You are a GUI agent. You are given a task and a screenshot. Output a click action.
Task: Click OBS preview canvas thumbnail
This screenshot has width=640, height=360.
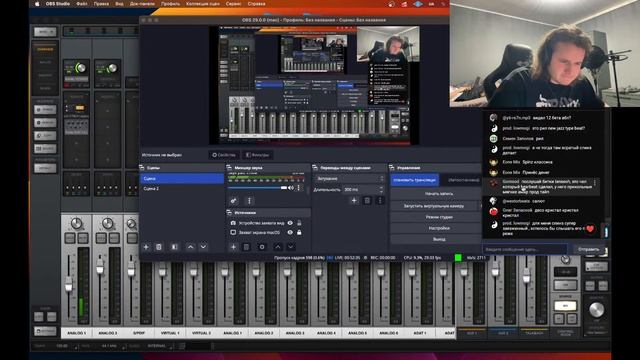point(314,85)
